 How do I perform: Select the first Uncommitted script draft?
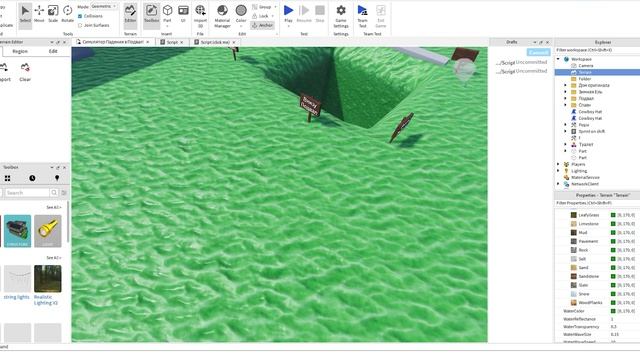(x=521, y=62)
